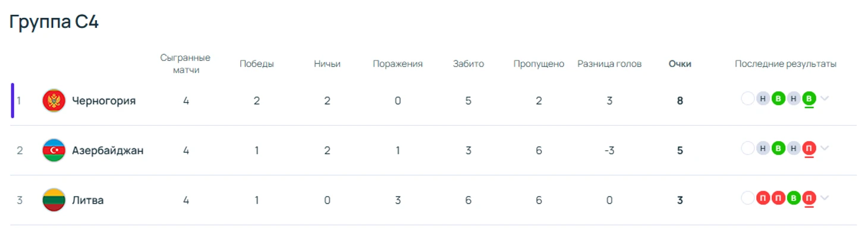
Task: Sort by the Очки column header
Action: point(680,64)
